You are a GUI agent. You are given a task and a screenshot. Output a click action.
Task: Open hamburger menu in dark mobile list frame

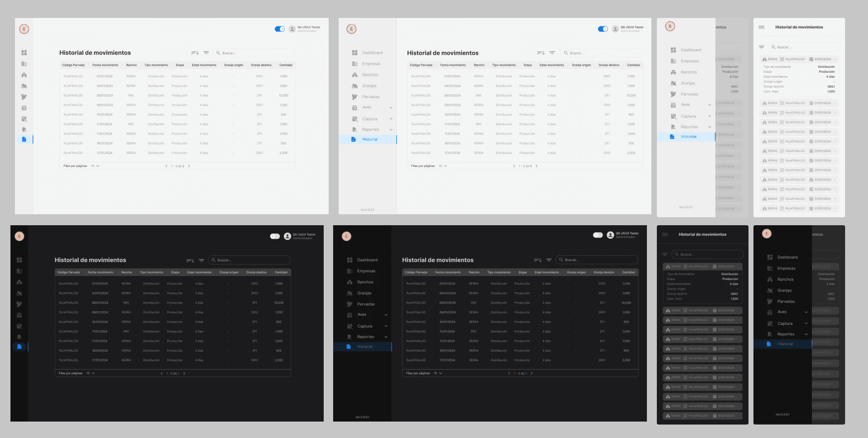point(665,235)
